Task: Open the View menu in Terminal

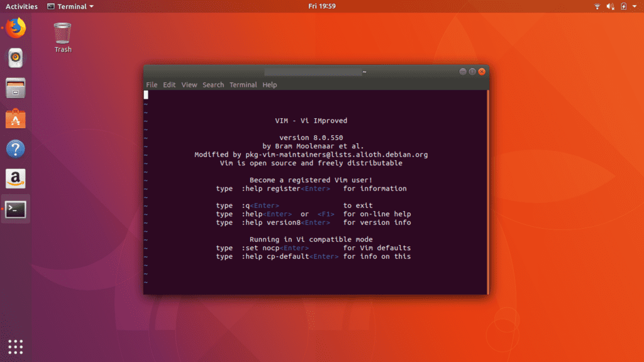Action: 189,84
